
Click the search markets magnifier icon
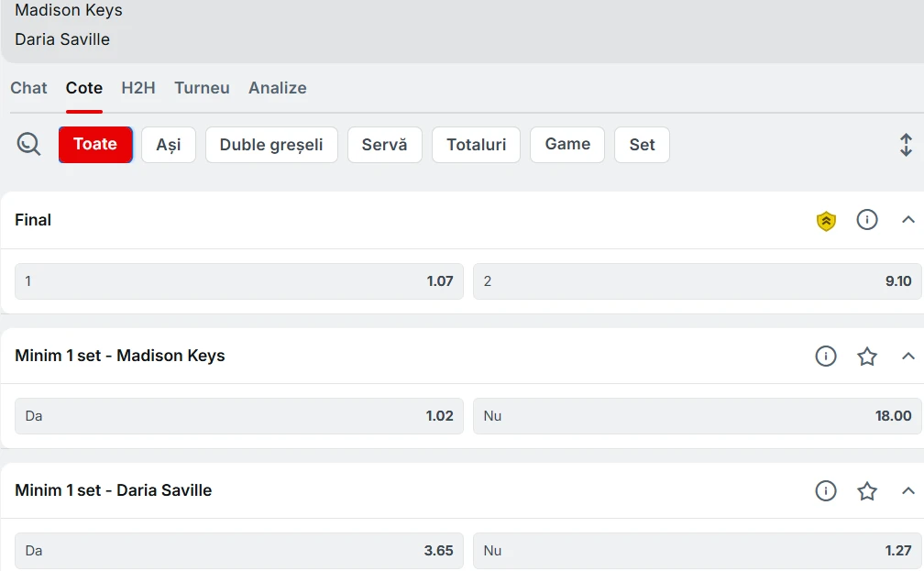pyautogui.click(x=28, y=144)
